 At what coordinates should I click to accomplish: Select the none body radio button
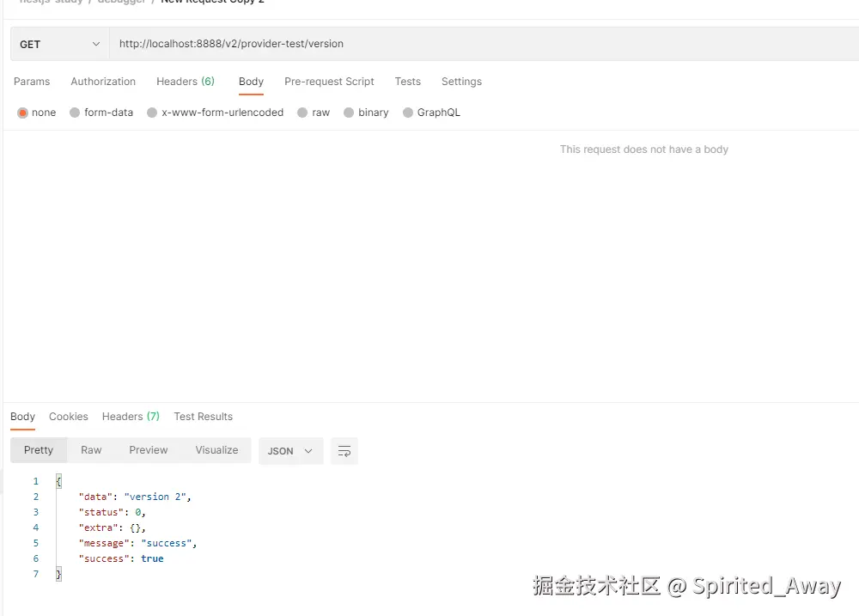(x=22, y=113)
